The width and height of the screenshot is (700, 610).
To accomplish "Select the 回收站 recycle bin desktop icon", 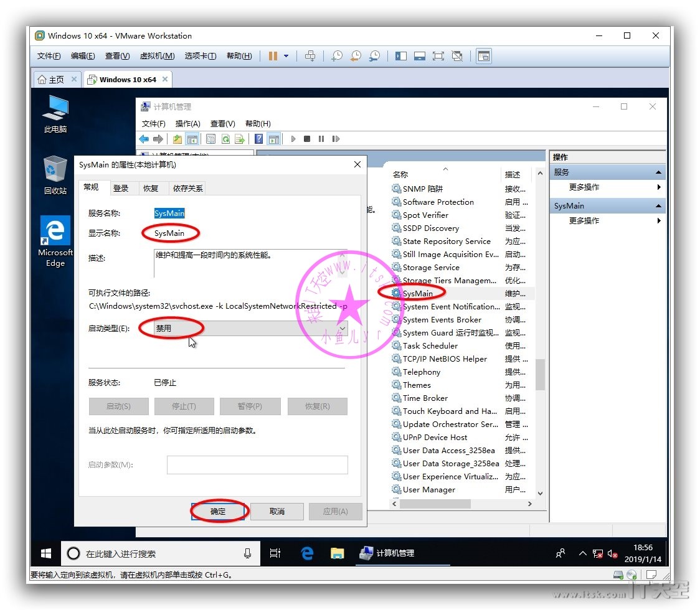I will click(55, 175).
